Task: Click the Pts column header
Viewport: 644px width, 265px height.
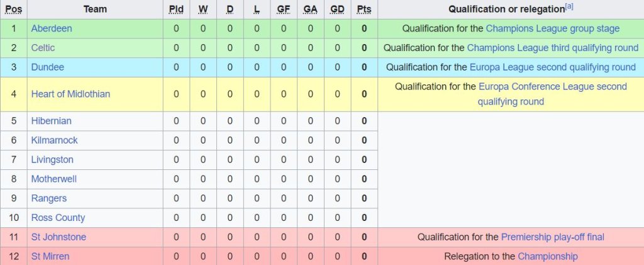Action: coord(364,9)
